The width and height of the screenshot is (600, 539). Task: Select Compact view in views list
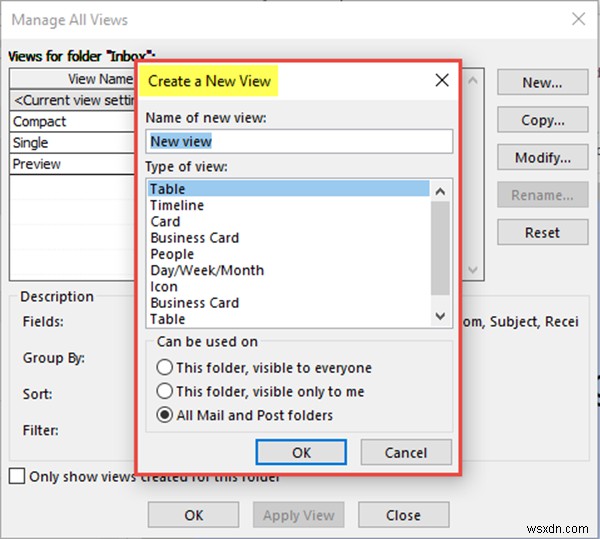(73, 122)
